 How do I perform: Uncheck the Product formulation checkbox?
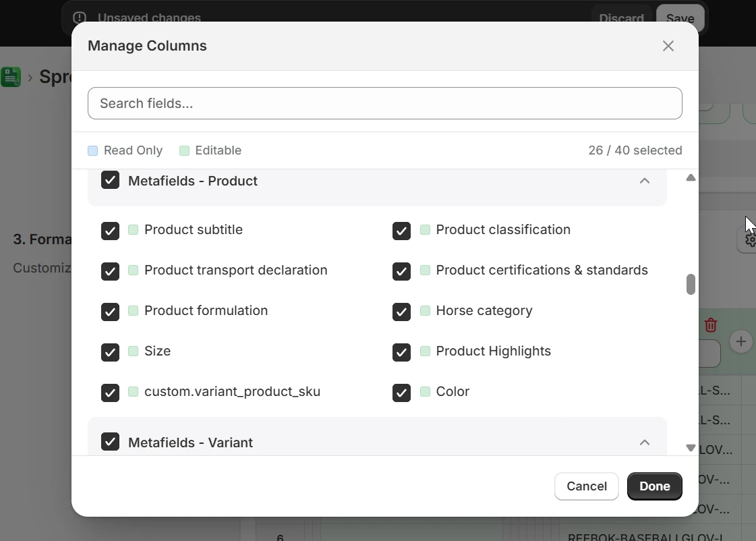tap(110, 312)
